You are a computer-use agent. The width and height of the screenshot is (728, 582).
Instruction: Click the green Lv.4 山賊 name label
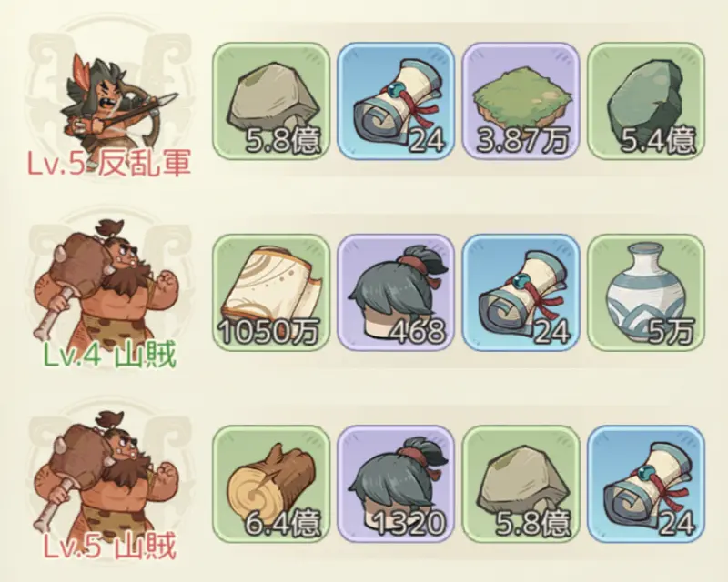pos(109,356)
